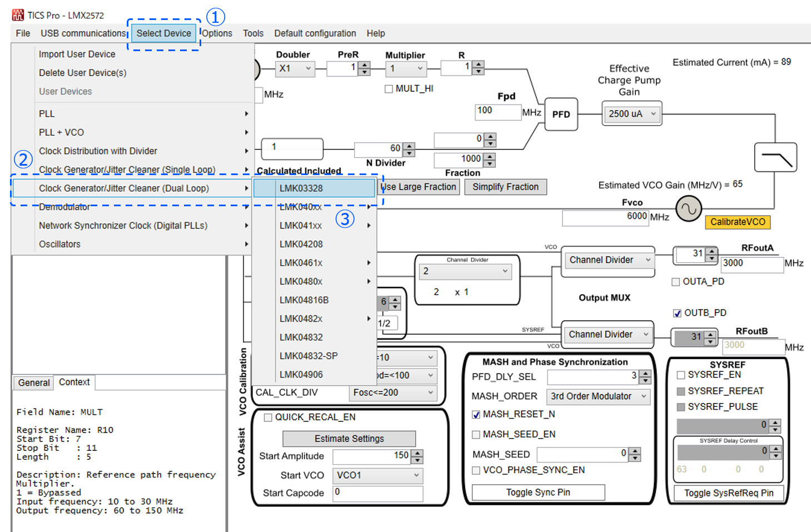Decrease the Fraction denominator 1000 value
The image size is (811, 532).
[490, 163]
